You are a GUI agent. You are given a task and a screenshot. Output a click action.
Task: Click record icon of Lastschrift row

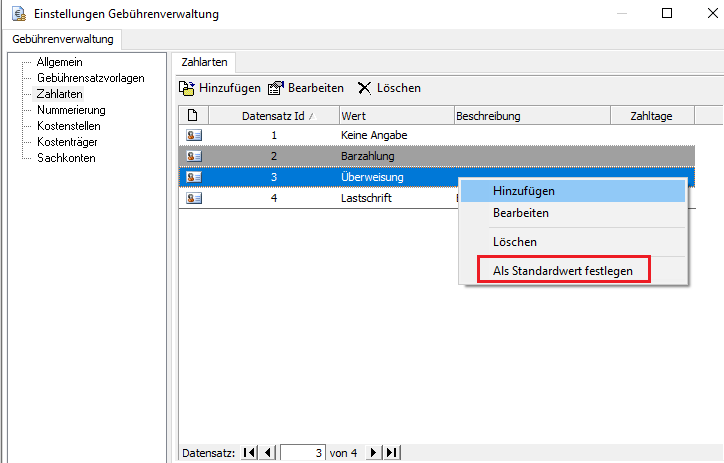[x=194, y=198]
